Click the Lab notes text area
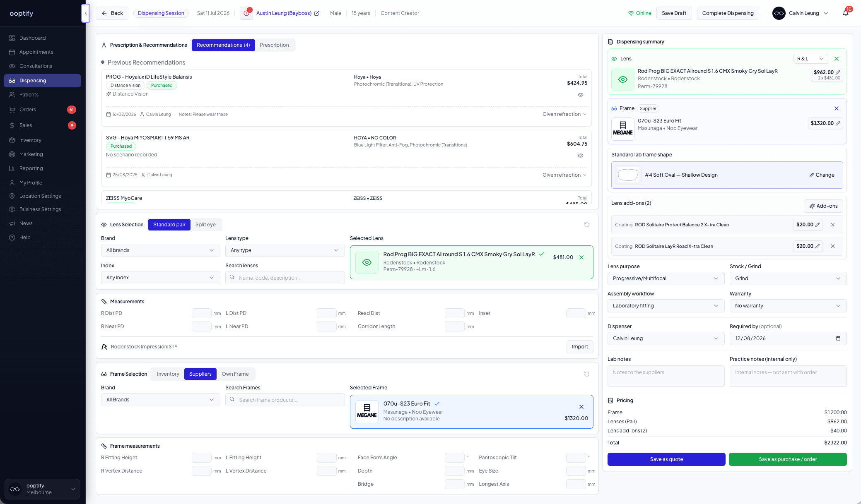This screenshot has width=861, height=504. 666,376
